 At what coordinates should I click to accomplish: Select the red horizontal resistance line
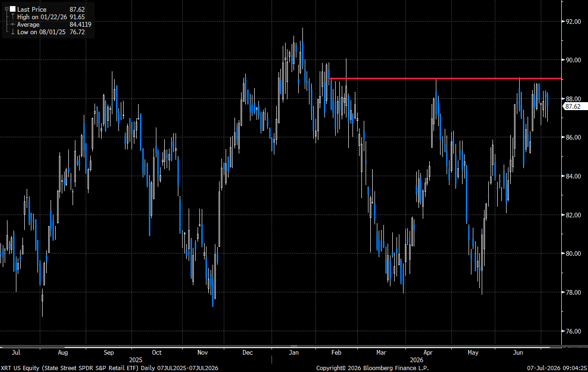pos(445,78)
